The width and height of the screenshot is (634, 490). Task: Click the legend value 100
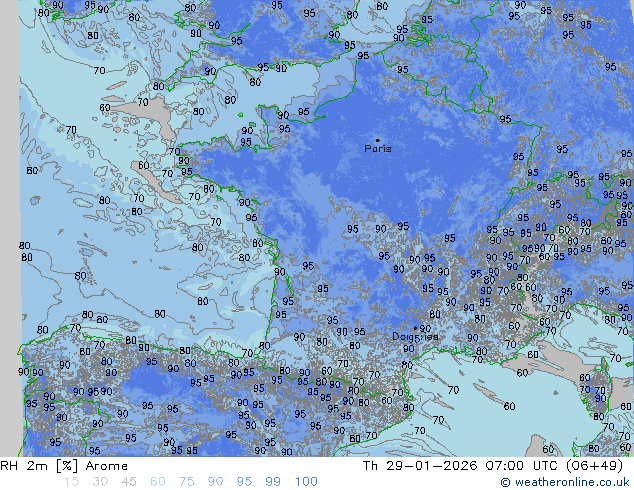tap(306, 482)
